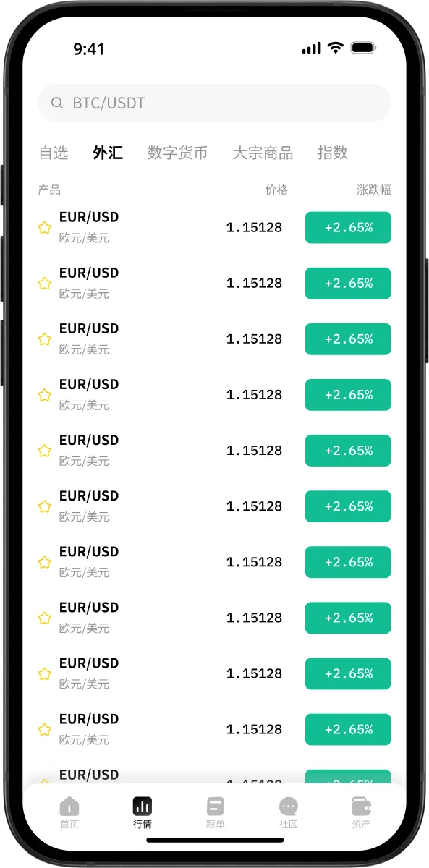The width and height of the screenshot is (429, 868).
Task: Switch to the 数字货币 tab
Action: coord(177,153)
